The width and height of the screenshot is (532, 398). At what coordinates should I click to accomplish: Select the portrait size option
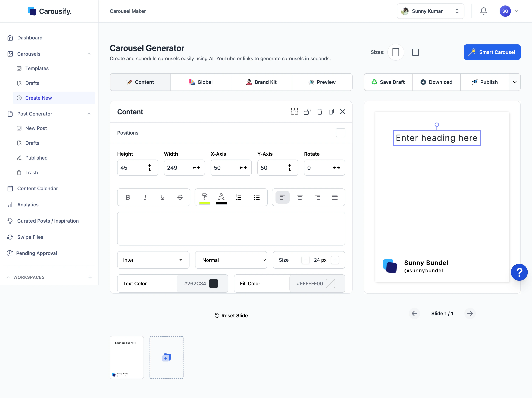point(396,52)
